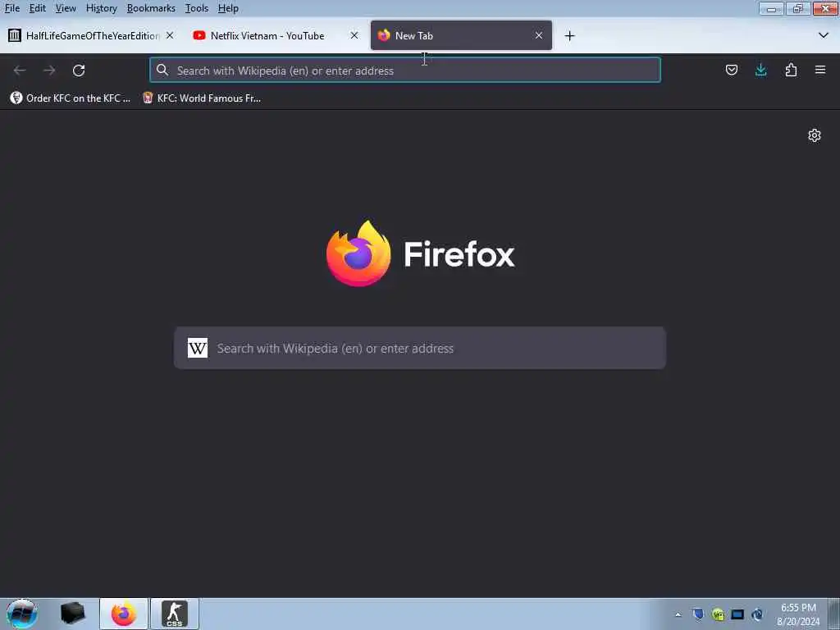Go forward to next page

click(49, 71)
